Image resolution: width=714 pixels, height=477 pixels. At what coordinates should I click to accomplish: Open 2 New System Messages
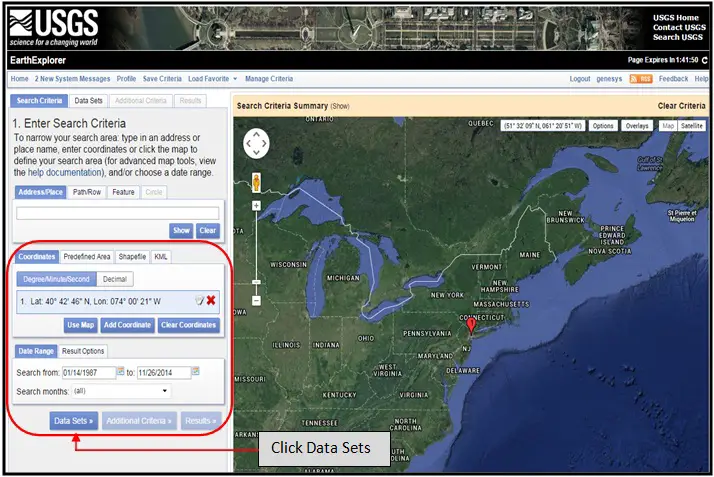tap(72, 79)
